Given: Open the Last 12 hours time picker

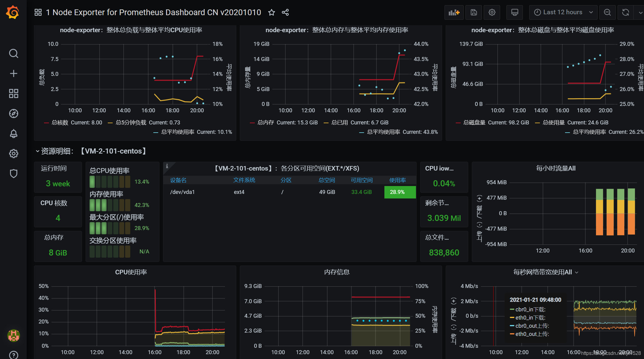Looking at the screenshot, I should (x=563, y=12).
